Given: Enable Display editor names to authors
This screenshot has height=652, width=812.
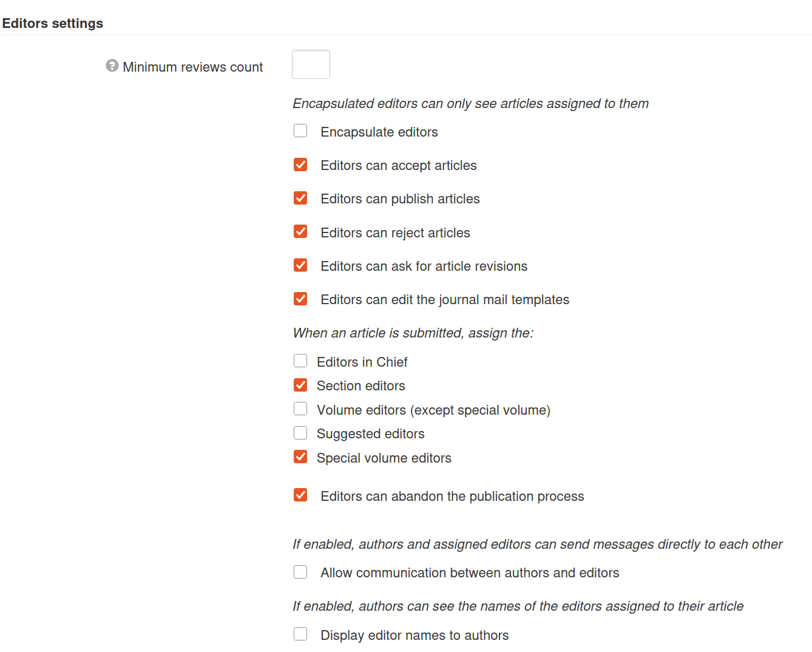Looking at the screenshot, I should pyautogui.click(x=300, y=634).
